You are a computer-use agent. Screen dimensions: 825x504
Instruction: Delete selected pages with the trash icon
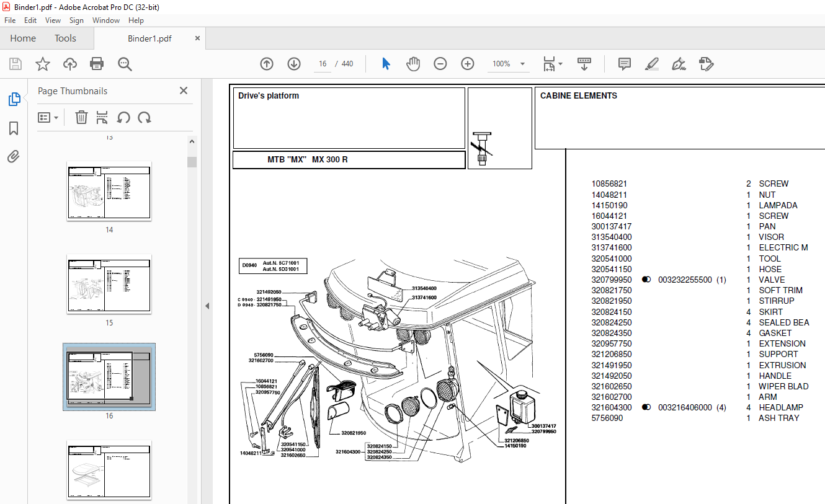81,117
